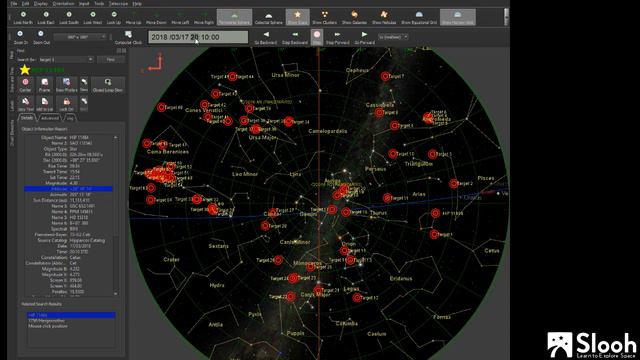
Task: Click Go Backward time control
Action: tap(266, 37)
